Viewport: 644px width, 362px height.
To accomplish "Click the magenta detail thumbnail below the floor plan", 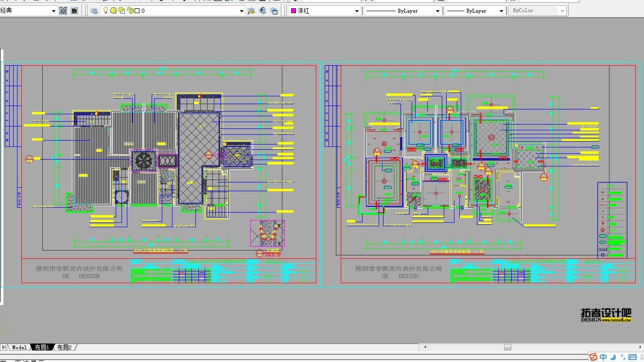I will (x=267, y=234).
